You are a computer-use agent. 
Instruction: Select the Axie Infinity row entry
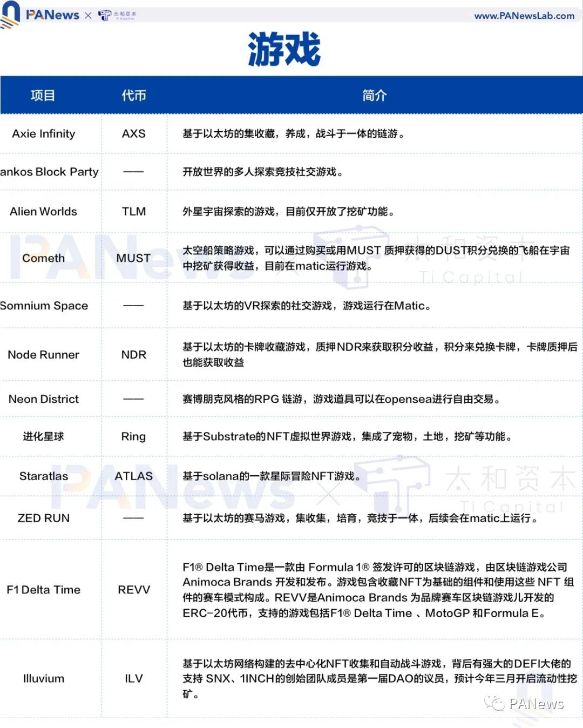[x=43, y=133]
